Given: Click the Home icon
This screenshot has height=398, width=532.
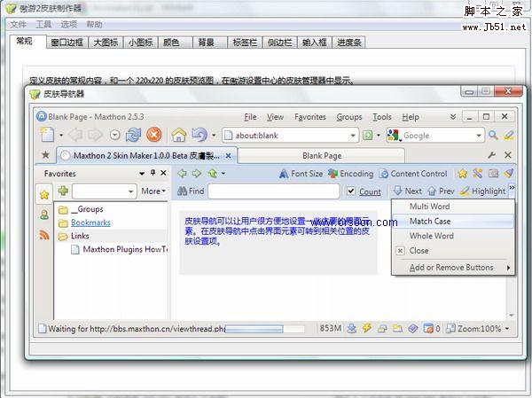Looking at the screenshot, I should pyautogui.click(x=179, y=135).
